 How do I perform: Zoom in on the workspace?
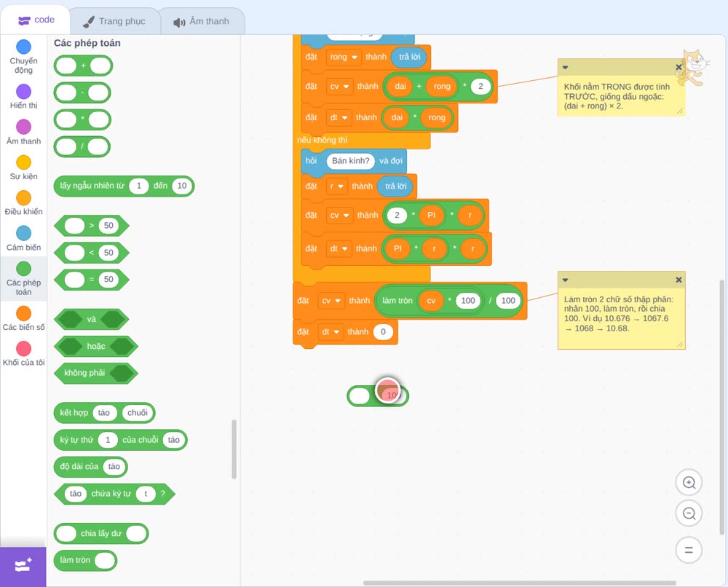click(x=689, y=483)
